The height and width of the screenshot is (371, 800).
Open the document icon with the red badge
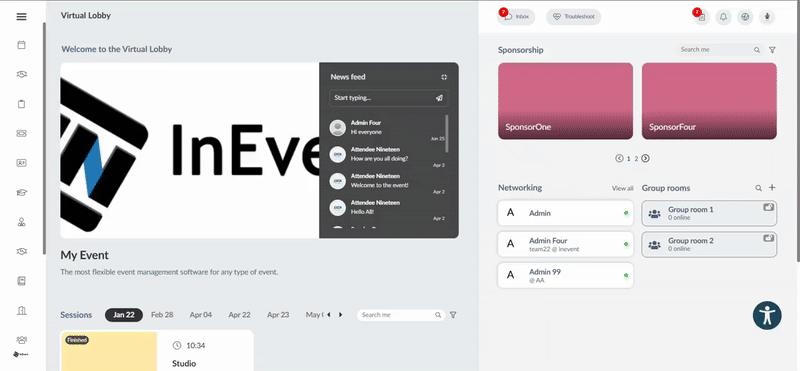coord(702,17)
